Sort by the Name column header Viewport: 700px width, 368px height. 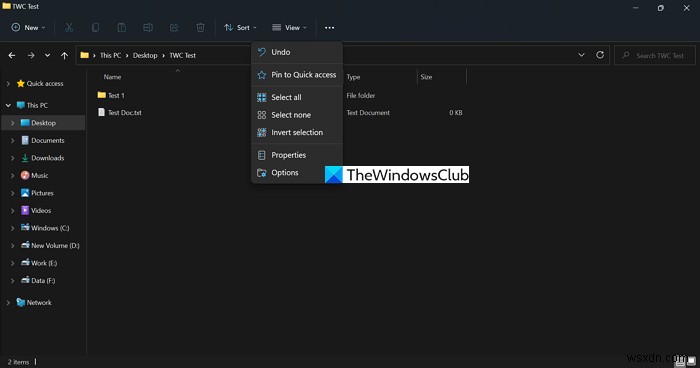[x=112, y=77]
